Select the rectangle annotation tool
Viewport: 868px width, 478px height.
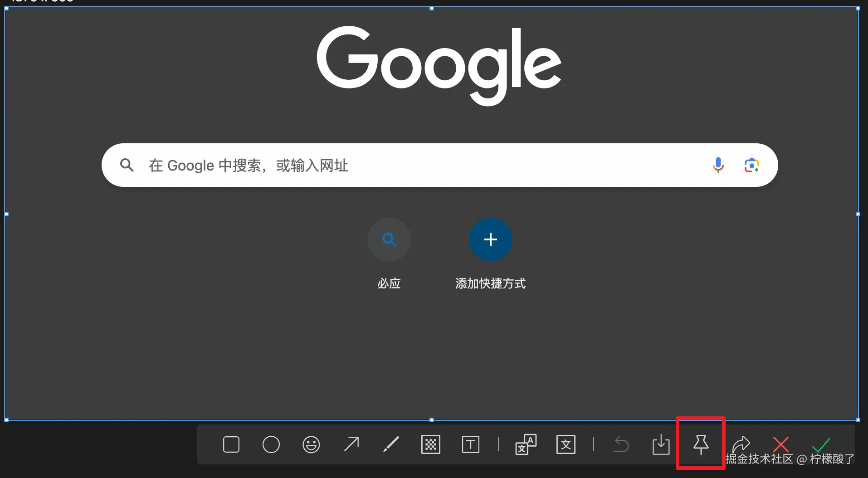point(231,444)
